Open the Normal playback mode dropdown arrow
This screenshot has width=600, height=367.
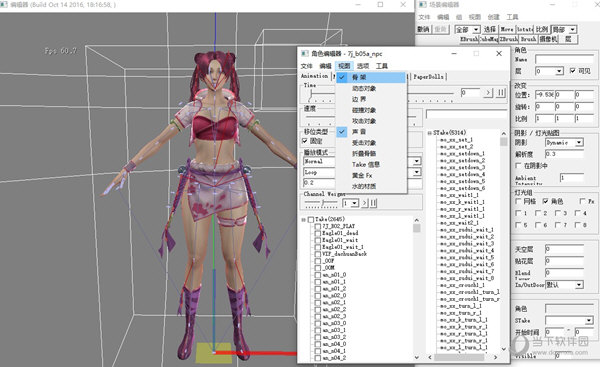[417, 161]
